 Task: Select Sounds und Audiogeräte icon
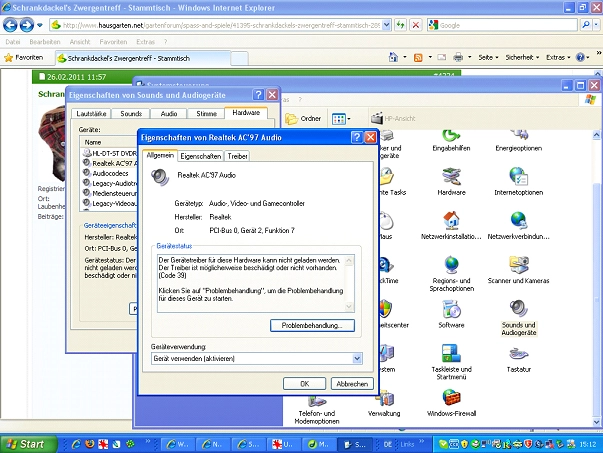[518, 318]
